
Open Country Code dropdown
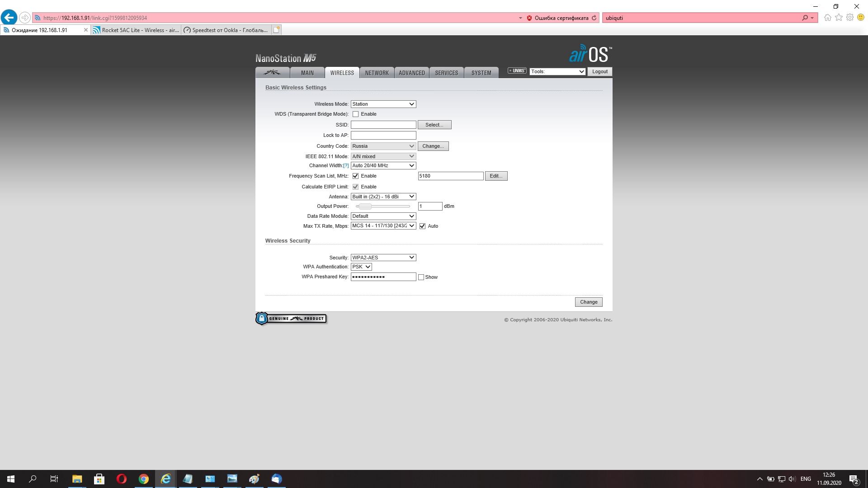coord(383,146)
